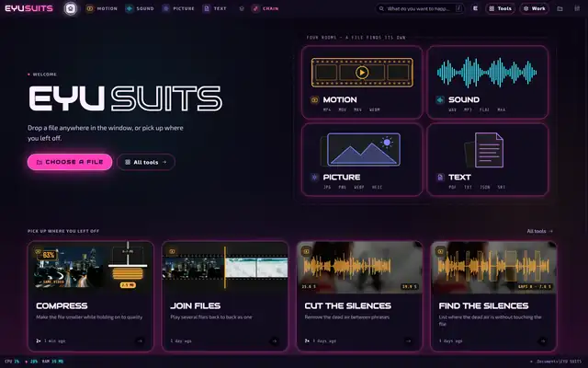Open the Sound tab in top bar

[140, 8]
